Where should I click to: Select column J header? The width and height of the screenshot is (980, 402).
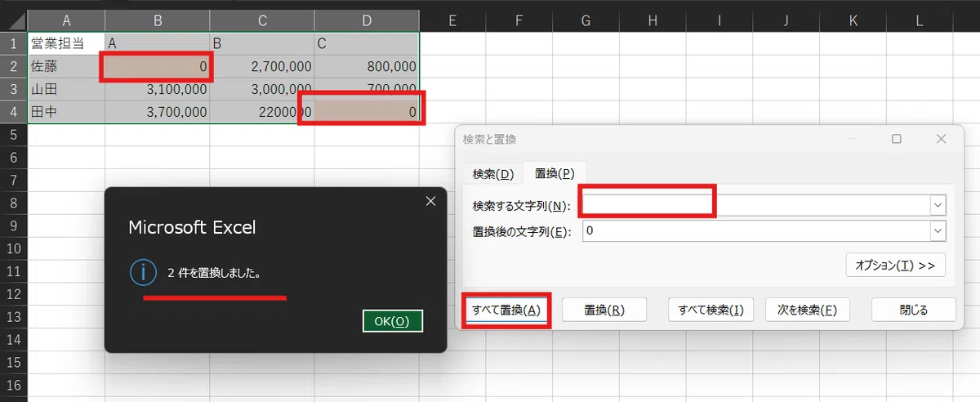click(786, 20)
